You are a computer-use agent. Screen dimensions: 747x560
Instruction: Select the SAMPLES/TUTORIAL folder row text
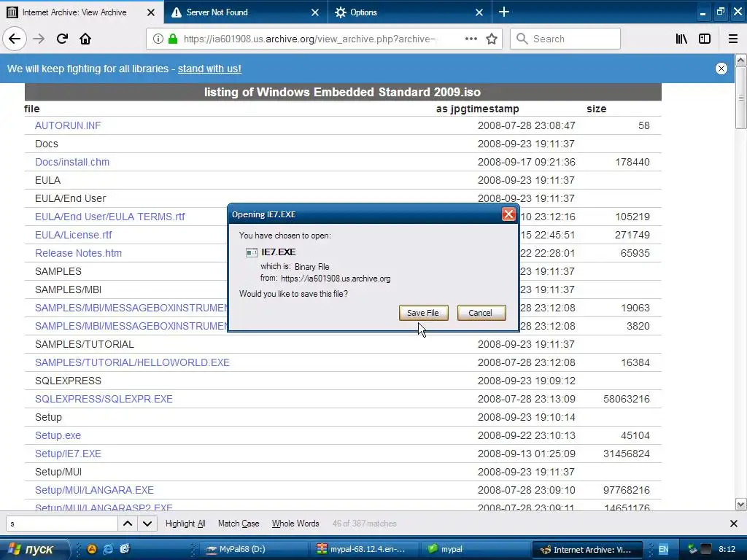pyautogui.click(x=85, y=344)
